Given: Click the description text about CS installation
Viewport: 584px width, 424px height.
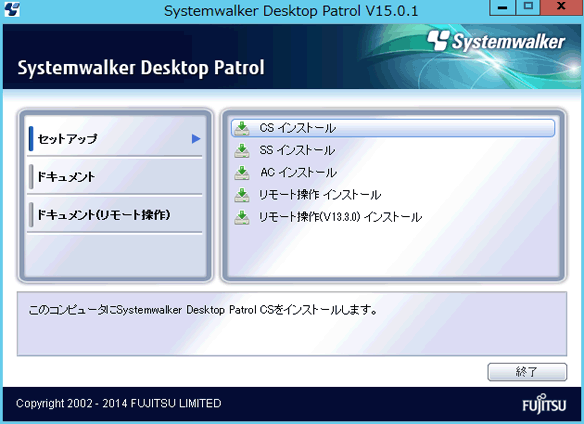Looking at the screenshot, I should point(203,310).
